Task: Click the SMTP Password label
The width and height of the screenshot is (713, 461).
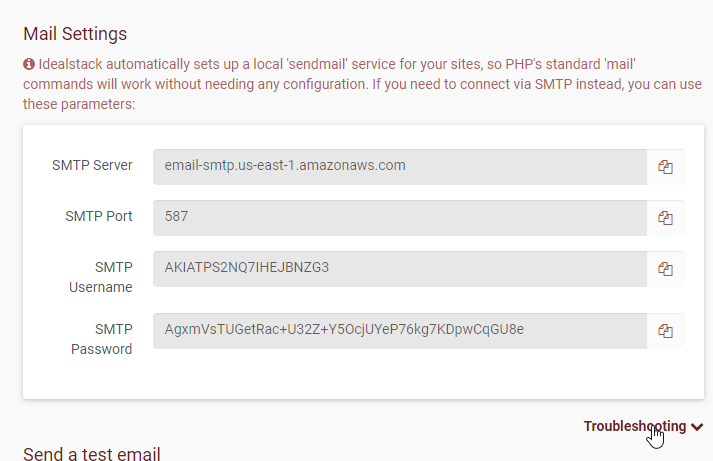Action: point(100,338)
